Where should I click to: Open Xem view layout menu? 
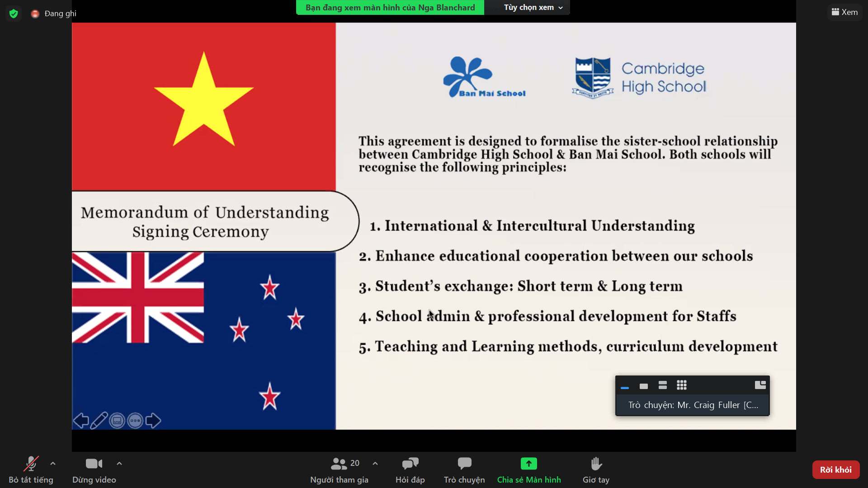pyautogui.click(x=844, y=12)
